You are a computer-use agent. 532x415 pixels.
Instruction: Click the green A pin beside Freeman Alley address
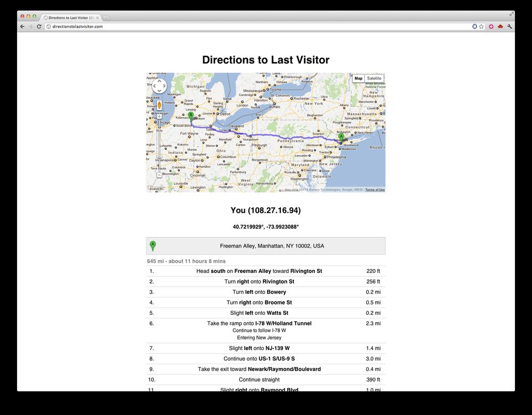(153, 246)
